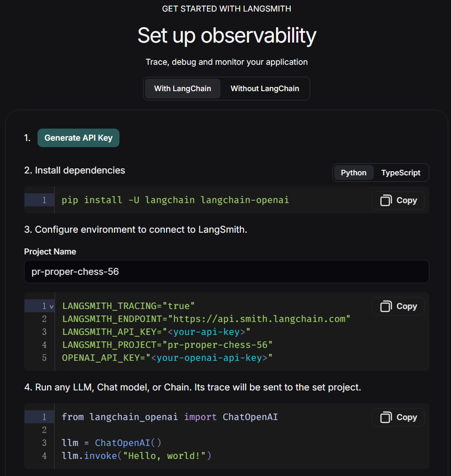Viewport: 451px width, 476px height.
Task: Click the Run any LLM step text
Action: [x=193, y=387]
